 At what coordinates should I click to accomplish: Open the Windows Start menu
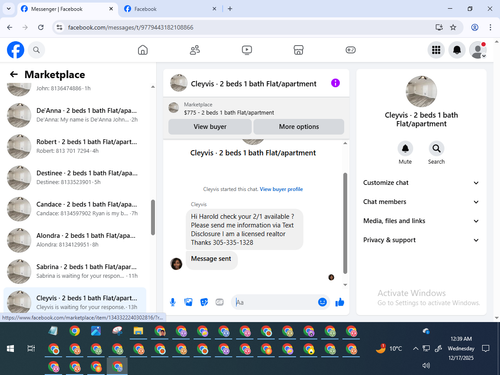click(10, 349)
